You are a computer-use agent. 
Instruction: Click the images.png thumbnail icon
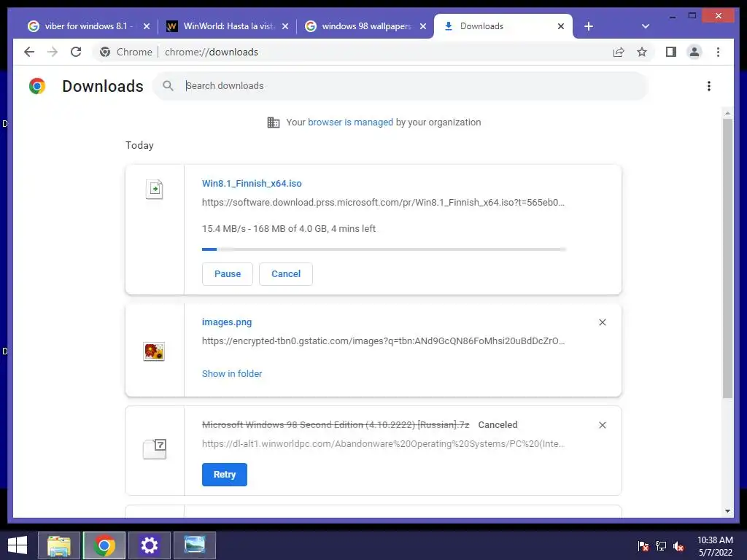154,351
